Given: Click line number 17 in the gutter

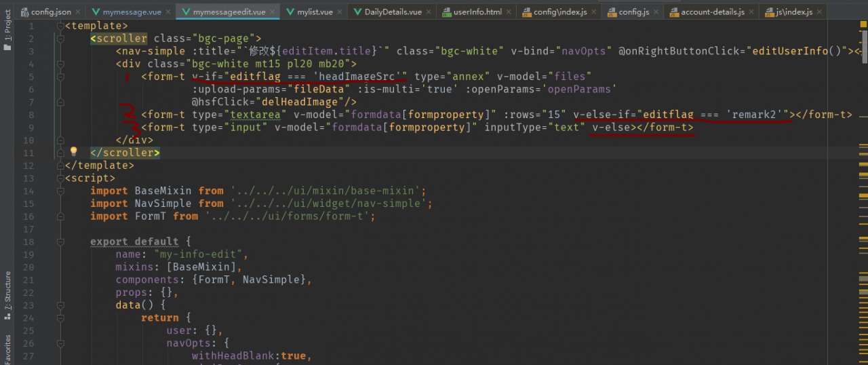Looking at the screenshot, I should coord(28,229).
